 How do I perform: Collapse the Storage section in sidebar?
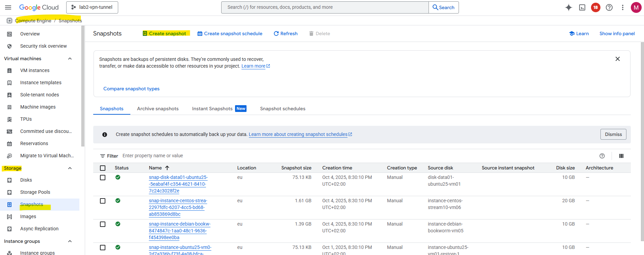(70, 168)
